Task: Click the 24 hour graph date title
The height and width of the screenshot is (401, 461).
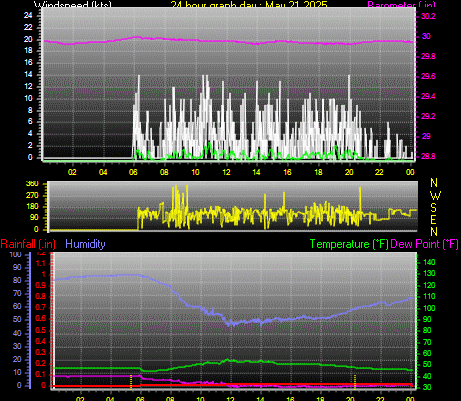Action: [249, 4]
